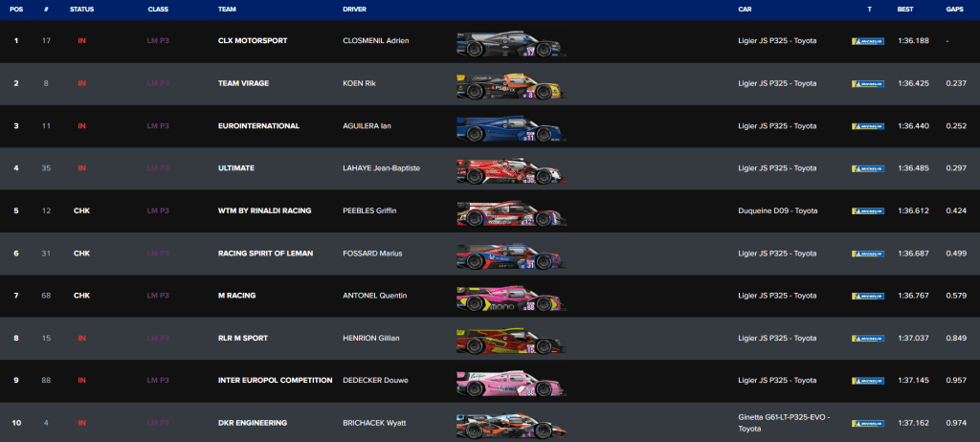Sort by the BEST column header
The width and height of the screenshot is (980, 442).
(x=905, y=10)
